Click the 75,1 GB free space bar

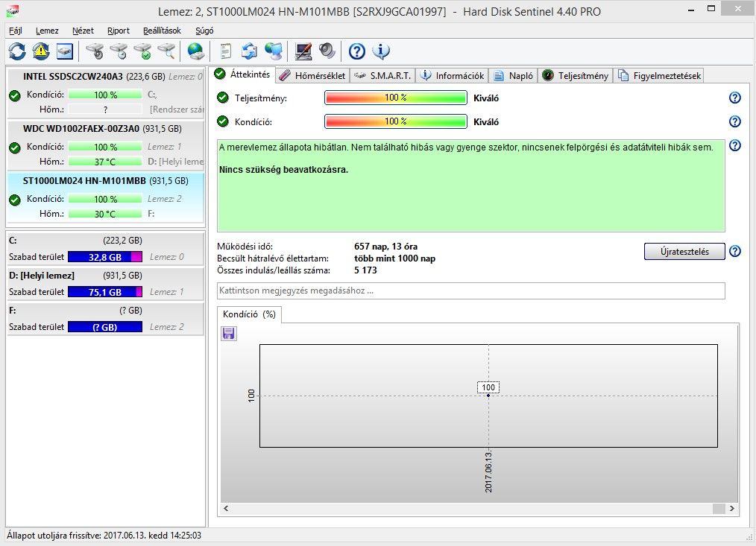(x=105, y=292)
